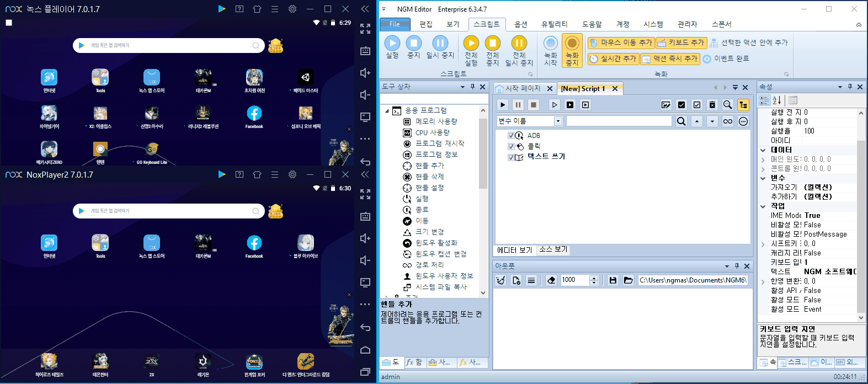Viewport: 868px width, 384px height.
Task: Open the 보기 ribbon tab
Action: [453, 24]
